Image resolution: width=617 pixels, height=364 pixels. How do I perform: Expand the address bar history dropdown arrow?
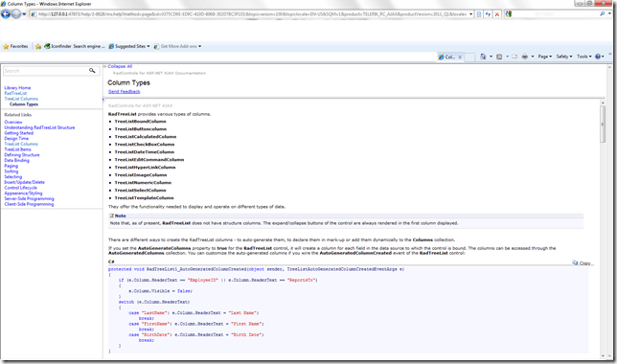[x=471, y=14]
